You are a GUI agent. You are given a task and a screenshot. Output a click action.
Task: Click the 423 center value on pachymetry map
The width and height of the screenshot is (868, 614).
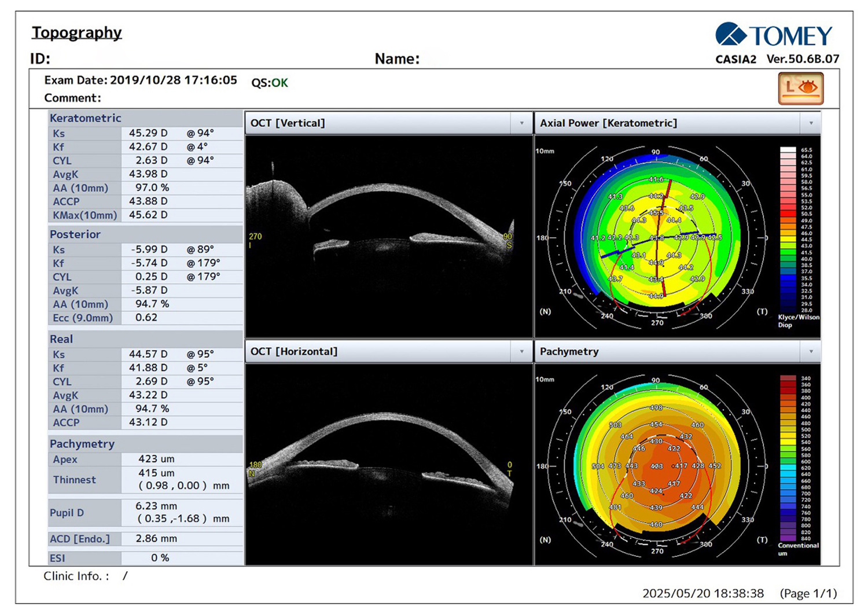pyautogui.click(x=657, y=466)
